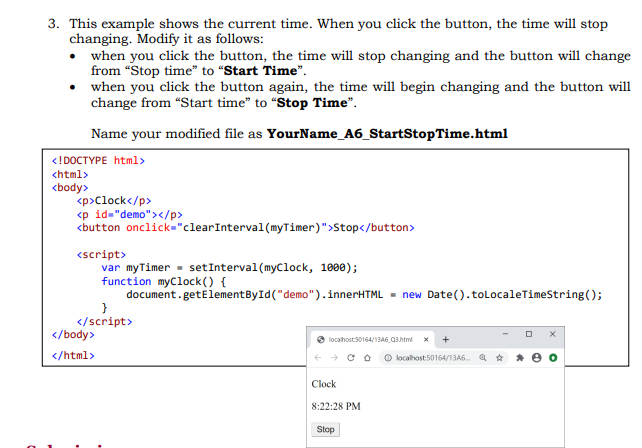The image size is (642, 448).
Task: Click the var myTimer setInterval code line
Action: 229,268
